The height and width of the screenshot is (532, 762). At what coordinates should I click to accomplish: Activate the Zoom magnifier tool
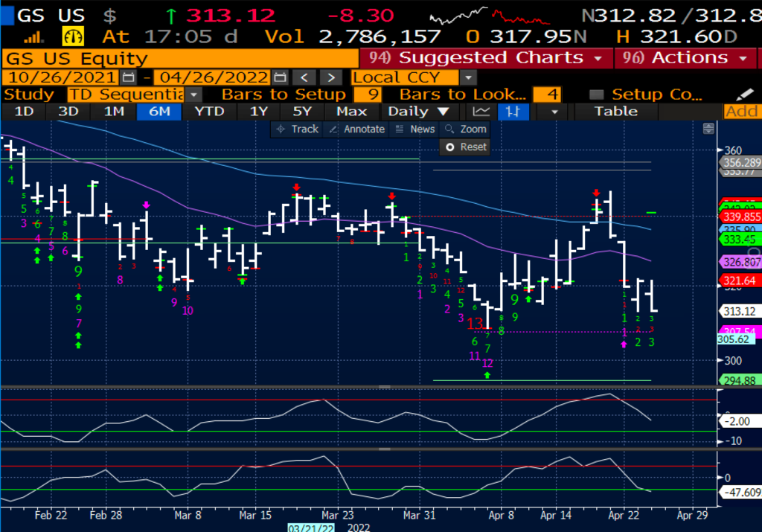[x=466, y=129]
